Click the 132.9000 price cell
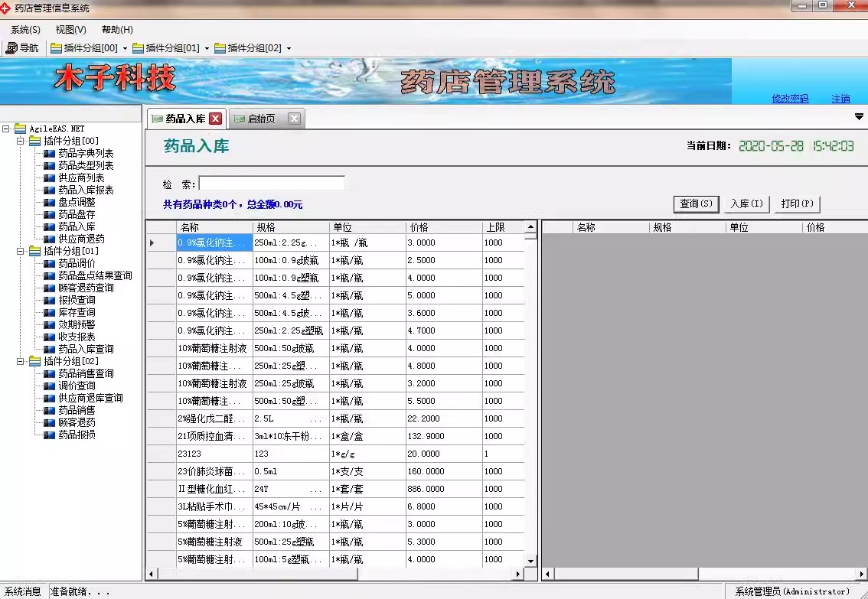Screen dimensions: 868x599 (444, 436)
